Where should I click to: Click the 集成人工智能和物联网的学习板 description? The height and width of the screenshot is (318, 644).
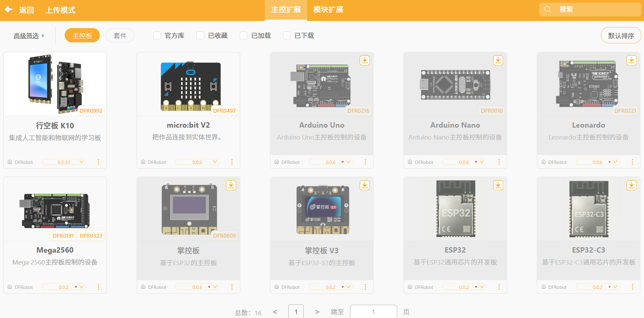pos(55,138)
